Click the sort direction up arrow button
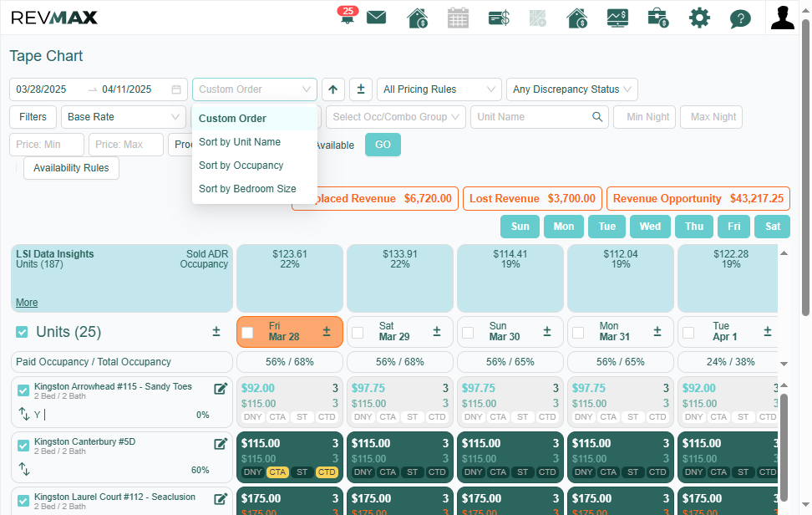Image resolution: width=812 pixels, height=515 pixels. 333,89
